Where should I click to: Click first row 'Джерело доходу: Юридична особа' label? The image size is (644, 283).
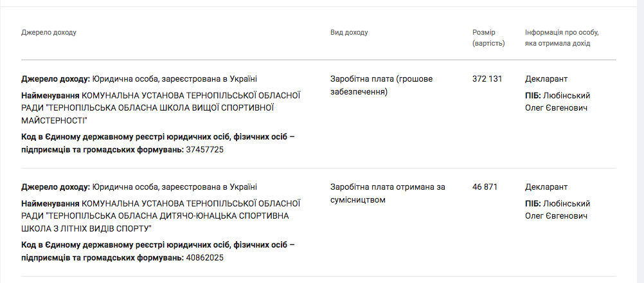click(139, 79)
